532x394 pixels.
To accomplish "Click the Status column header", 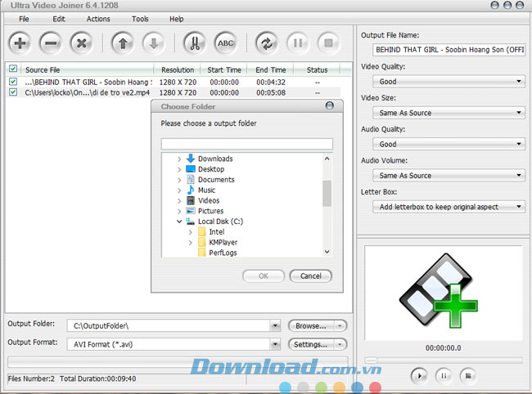I will tap(317, 69).
